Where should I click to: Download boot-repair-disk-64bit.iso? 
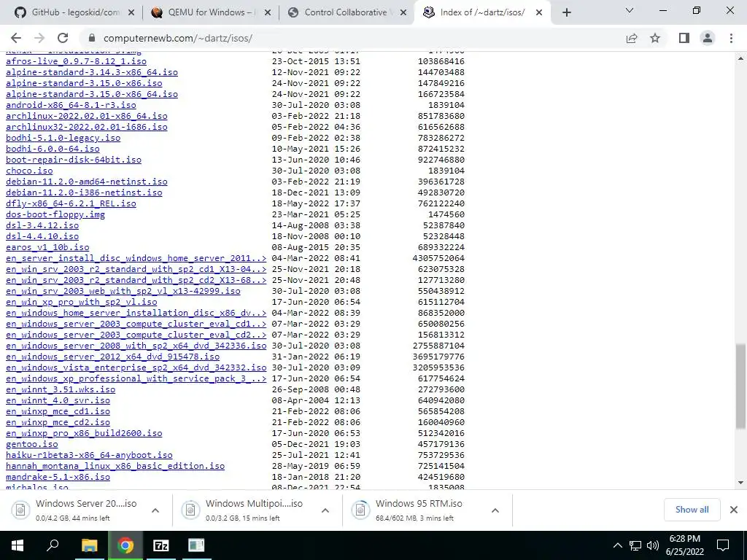[74, 160]
